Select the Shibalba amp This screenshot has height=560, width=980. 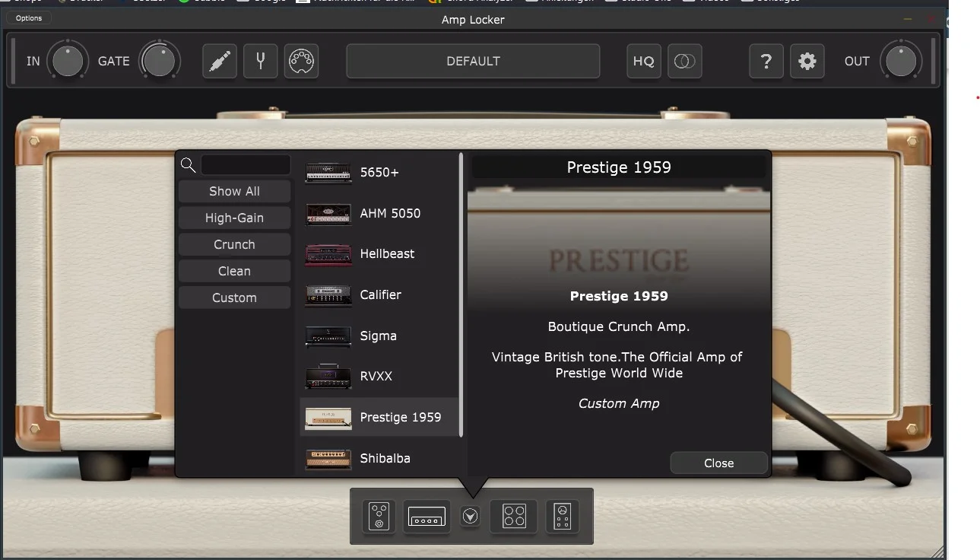click(379, 458)
